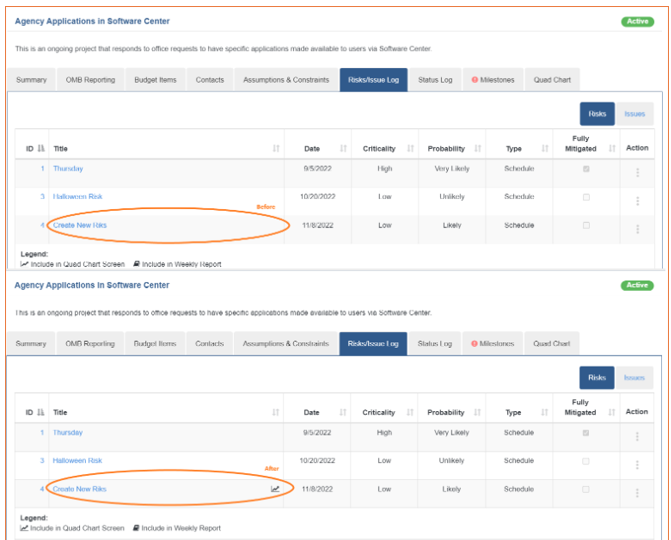Open Assumptions & Constraints tab in top panel
This screenshot has height=540, width=671.
coord(286,80)
